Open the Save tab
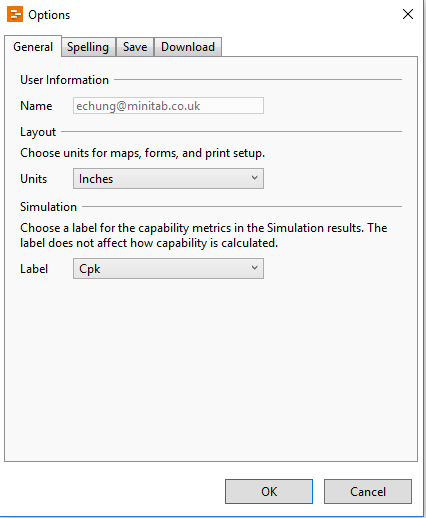Image resolution: width=426 pixels, height=518 pixels. (x=135, y=47)
